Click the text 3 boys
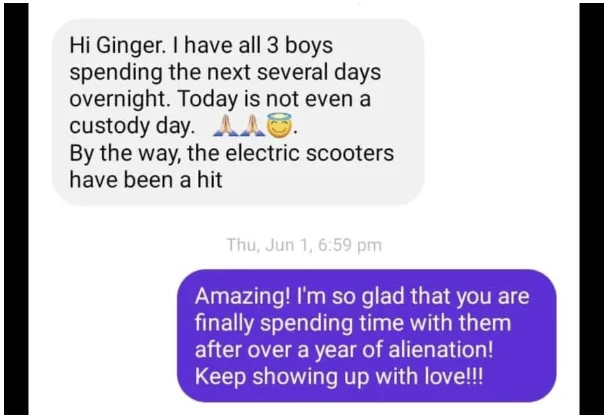610x416 pixels. point(300,47)
